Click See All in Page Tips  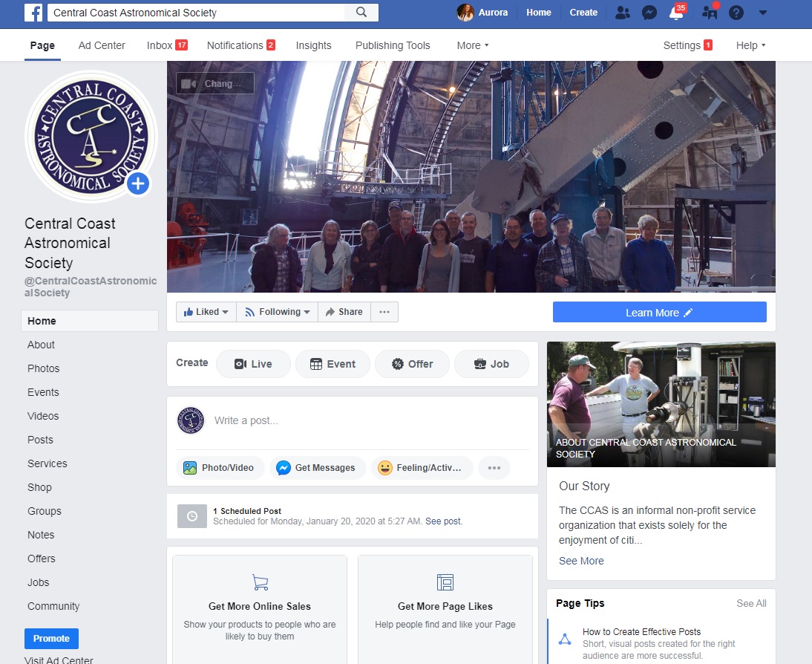point(751,603)
